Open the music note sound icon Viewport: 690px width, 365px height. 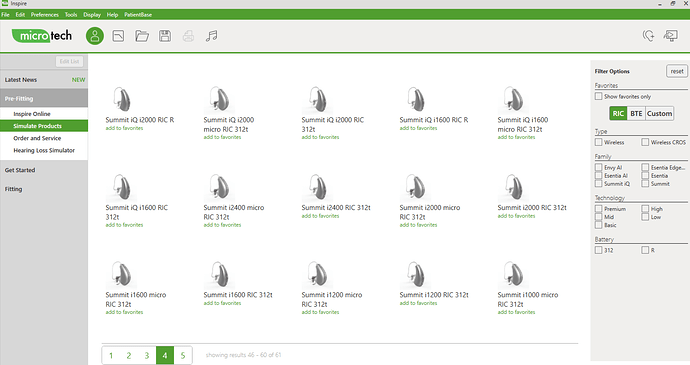(212, 36)
